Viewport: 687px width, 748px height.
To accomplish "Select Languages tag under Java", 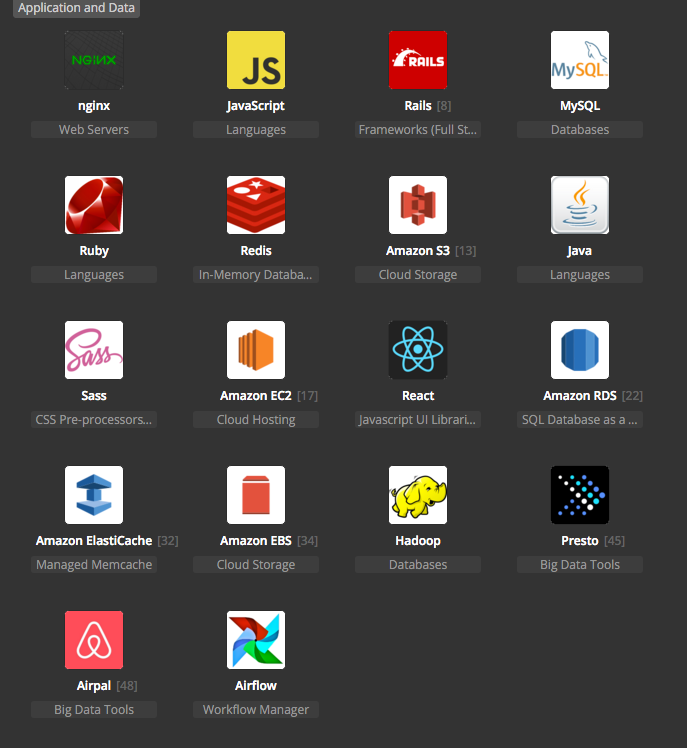I will 580,275.
